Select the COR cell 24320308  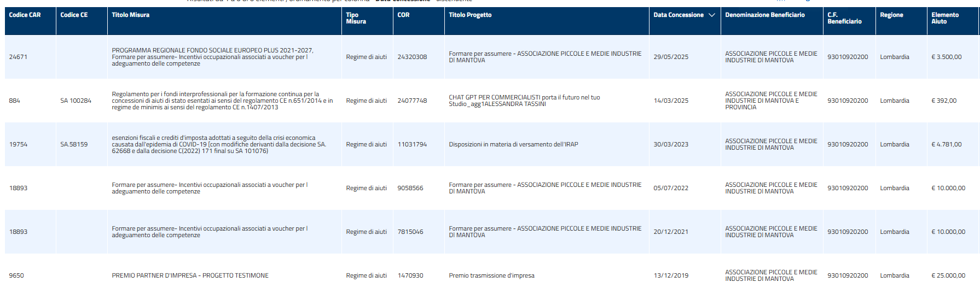pyautogui.click(x=412, y=57)
